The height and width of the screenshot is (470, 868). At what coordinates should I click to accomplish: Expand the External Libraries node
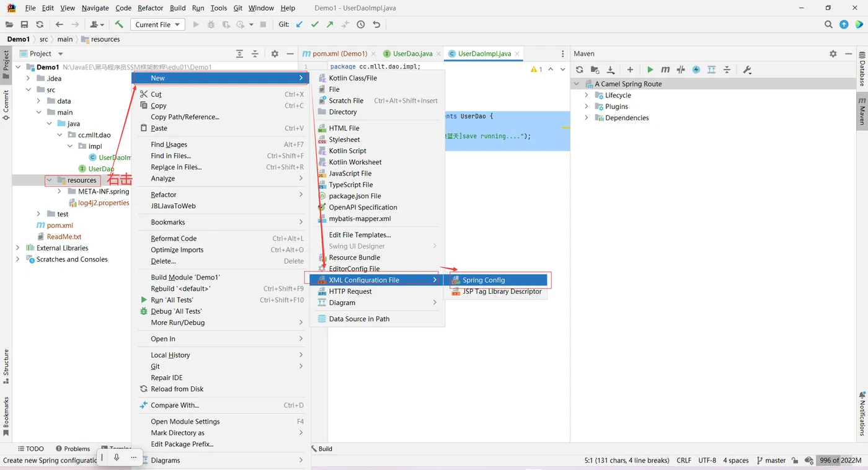tap(17, 248)
